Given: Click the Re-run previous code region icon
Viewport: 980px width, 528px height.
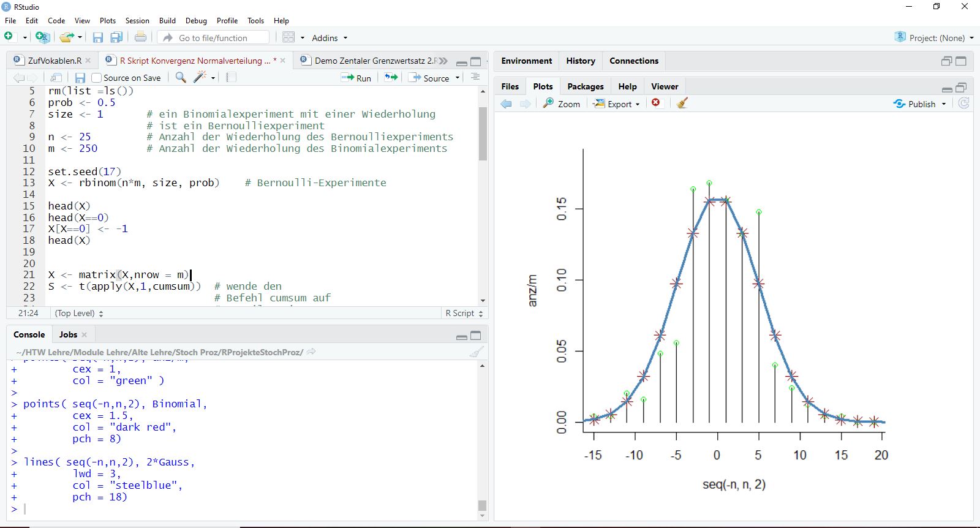Looking at the screenshot, I should [391, 77].
